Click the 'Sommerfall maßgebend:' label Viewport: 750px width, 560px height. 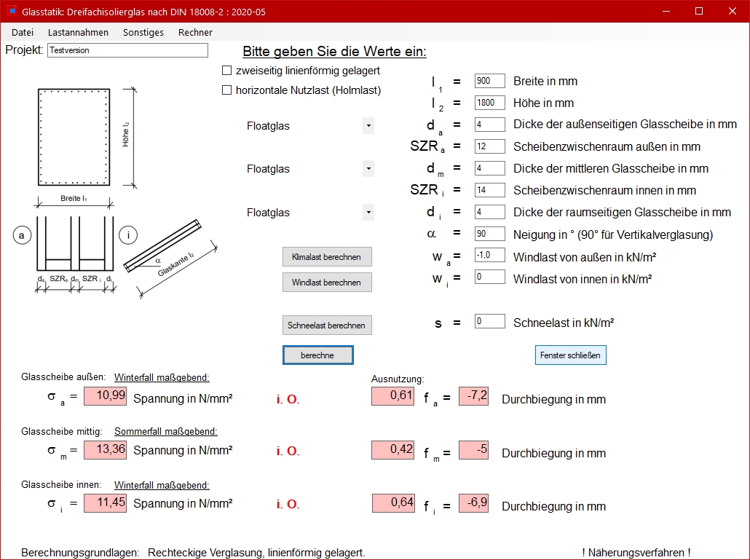click(x=165, y=431)
